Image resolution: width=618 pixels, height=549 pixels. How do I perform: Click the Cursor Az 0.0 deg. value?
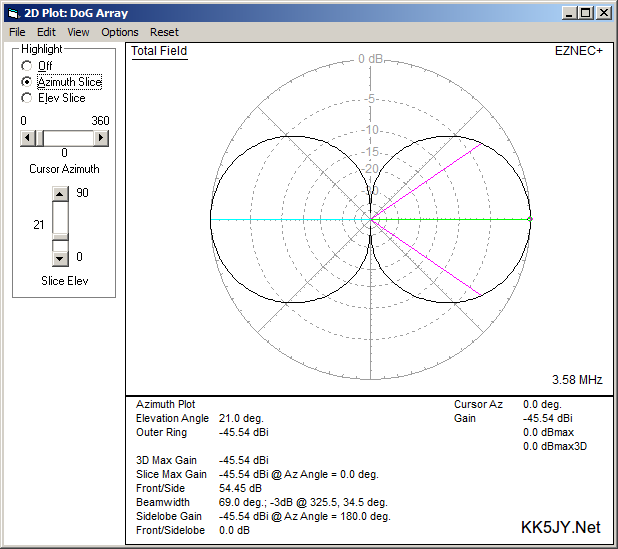click(542, 404)
